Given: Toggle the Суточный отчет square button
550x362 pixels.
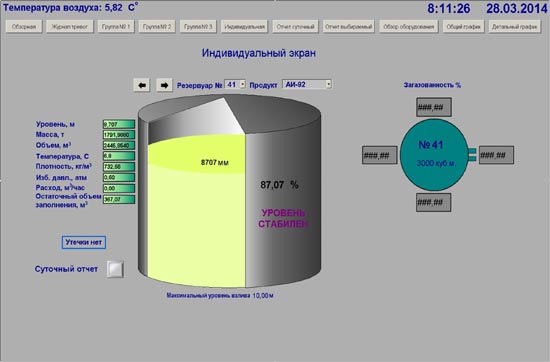Looking at the screenshot, I should [115, 269].
